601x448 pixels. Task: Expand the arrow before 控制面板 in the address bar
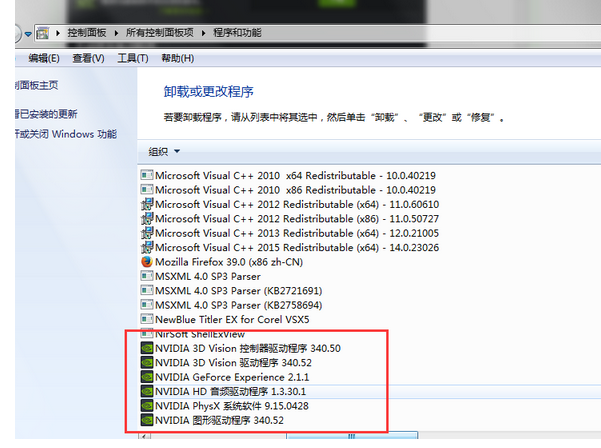point(58,33)
